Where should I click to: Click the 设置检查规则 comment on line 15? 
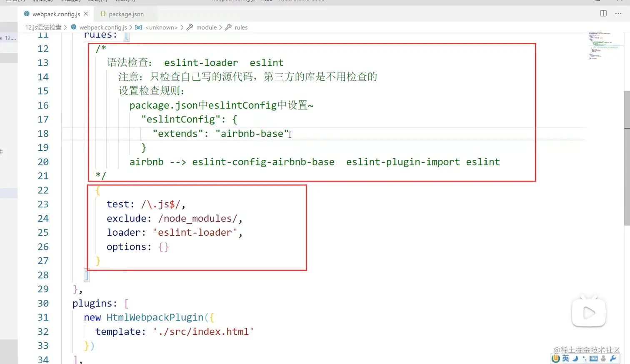point(151,91)
